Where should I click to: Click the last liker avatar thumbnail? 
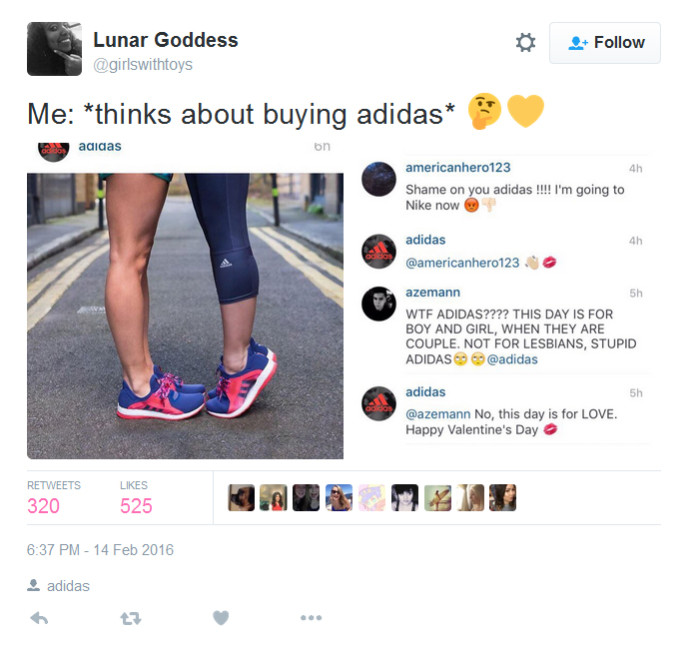[x=503, y=497]
